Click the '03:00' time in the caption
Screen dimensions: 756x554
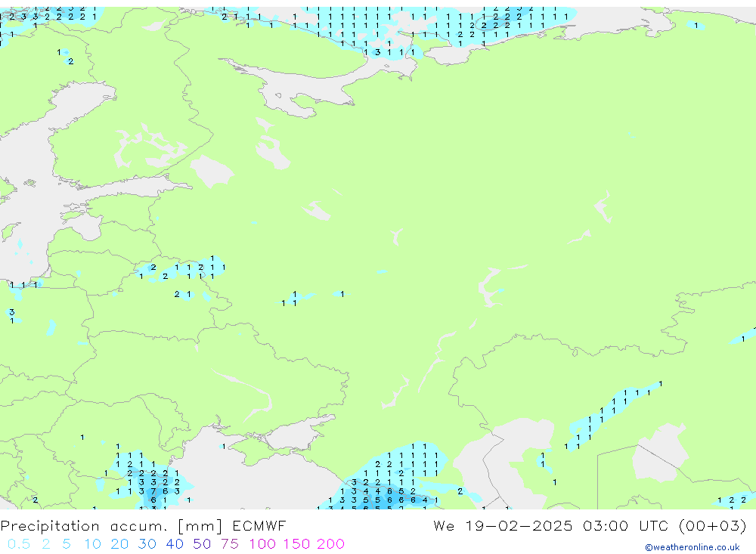(x=606, y=525)
